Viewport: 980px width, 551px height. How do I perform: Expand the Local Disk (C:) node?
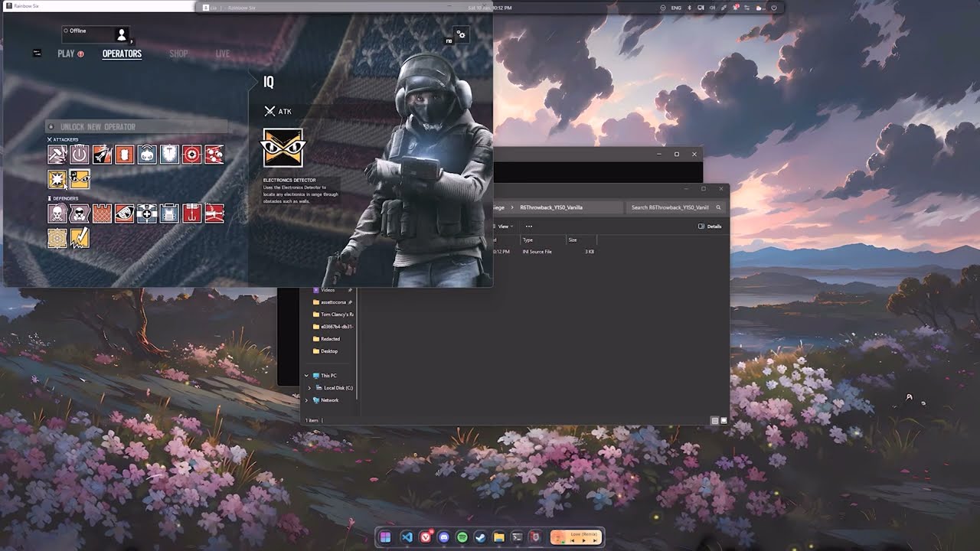pyautogui.click(x=309, y=388)
